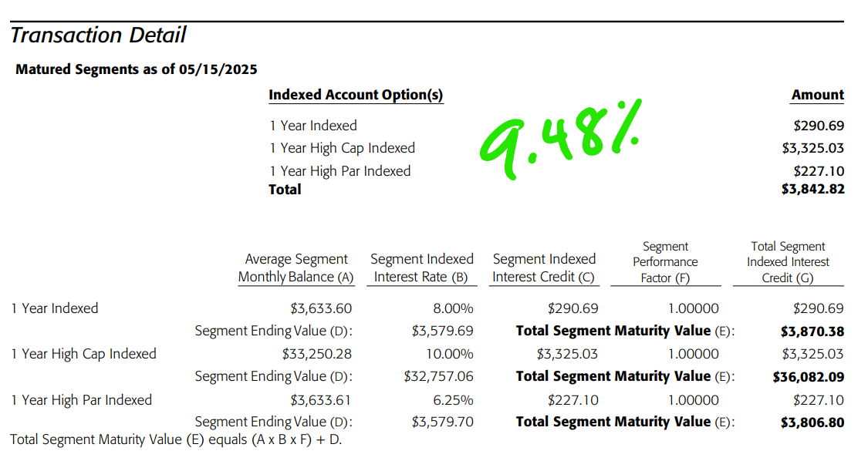Click the Segment Indexed Interest Credit (C) header
This screenshot has width=868, height=461.
point(544,268)
